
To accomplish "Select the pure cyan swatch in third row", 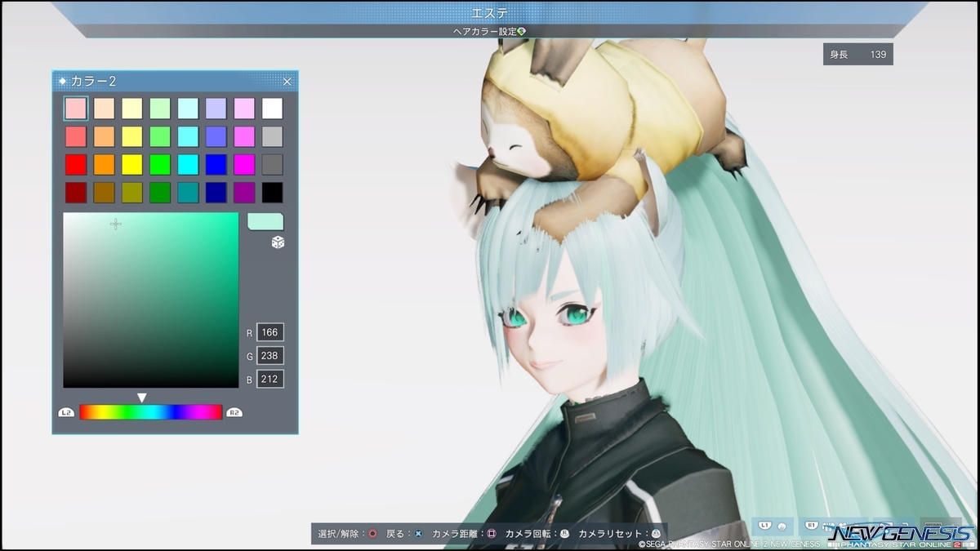I will pyautogui.click(x=188, y=165).
